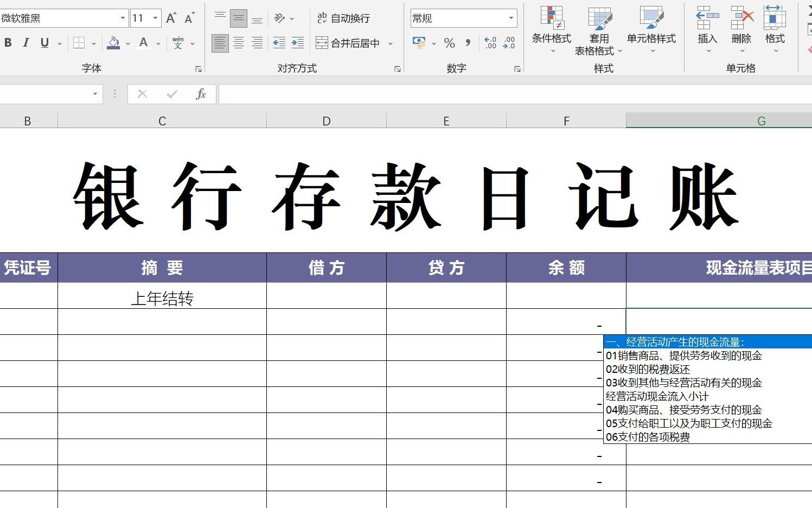Open the 对齐方式 alignment dialog launcher

[398, 68]
